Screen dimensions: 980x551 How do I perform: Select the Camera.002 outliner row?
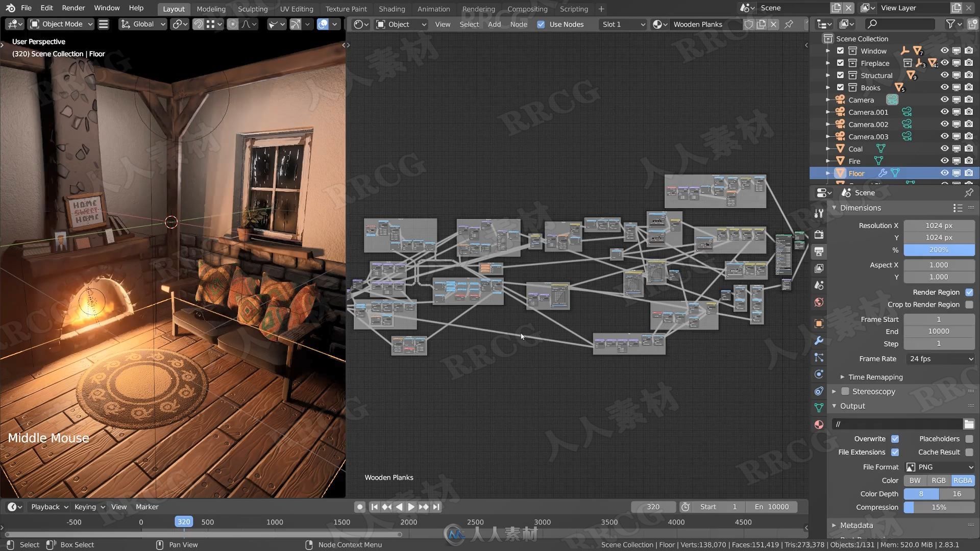point(894,124)
